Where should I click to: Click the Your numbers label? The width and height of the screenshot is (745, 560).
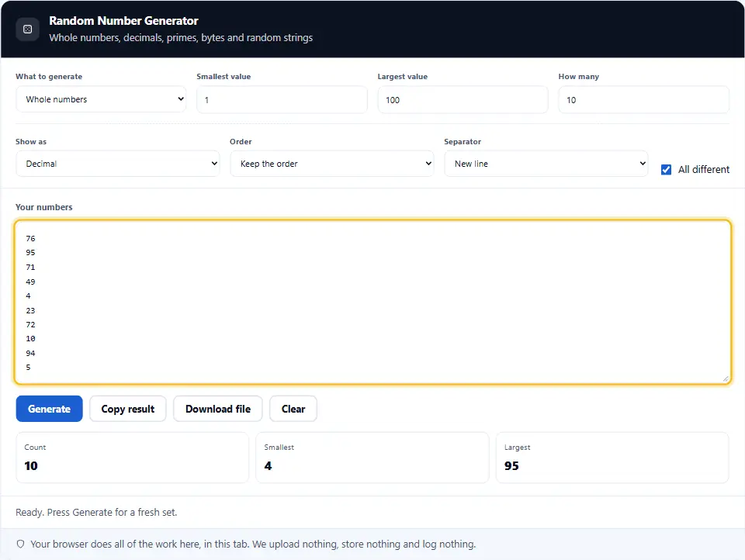pyautogui.click(x=43, y=207)
